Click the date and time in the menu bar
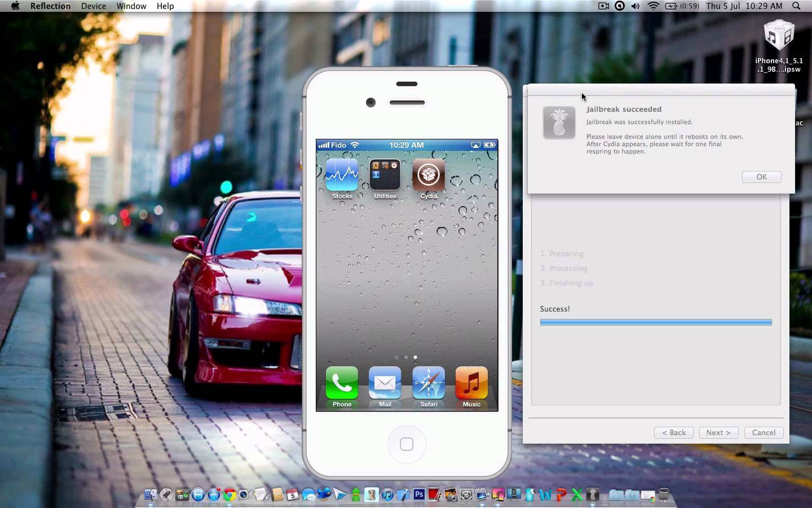Viewport: 812px width, 508px height. [744, 6]
